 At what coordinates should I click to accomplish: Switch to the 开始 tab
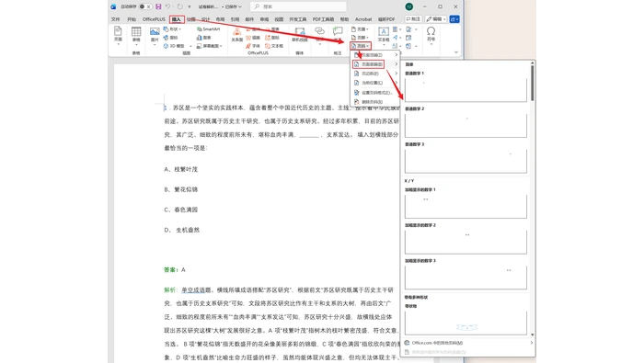click(132, 19)
